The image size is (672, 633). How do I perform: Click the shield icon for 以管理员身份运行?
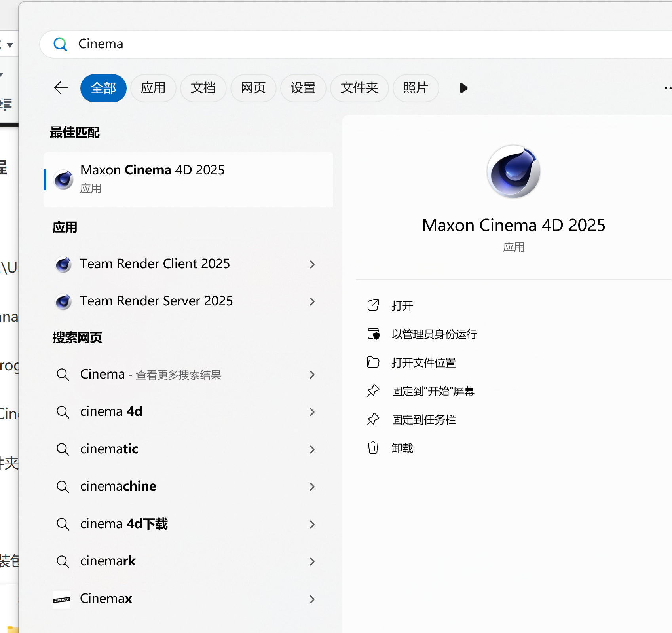pos(373,334)
